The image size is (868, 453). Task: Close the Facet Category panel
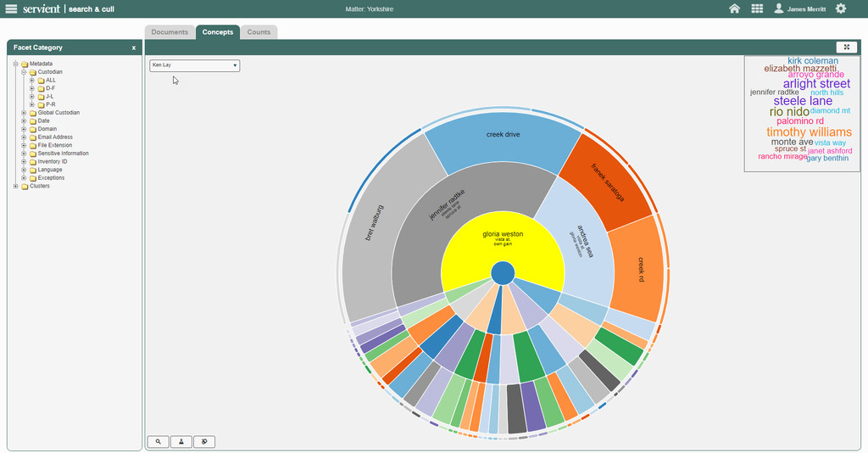click(134, 48)
